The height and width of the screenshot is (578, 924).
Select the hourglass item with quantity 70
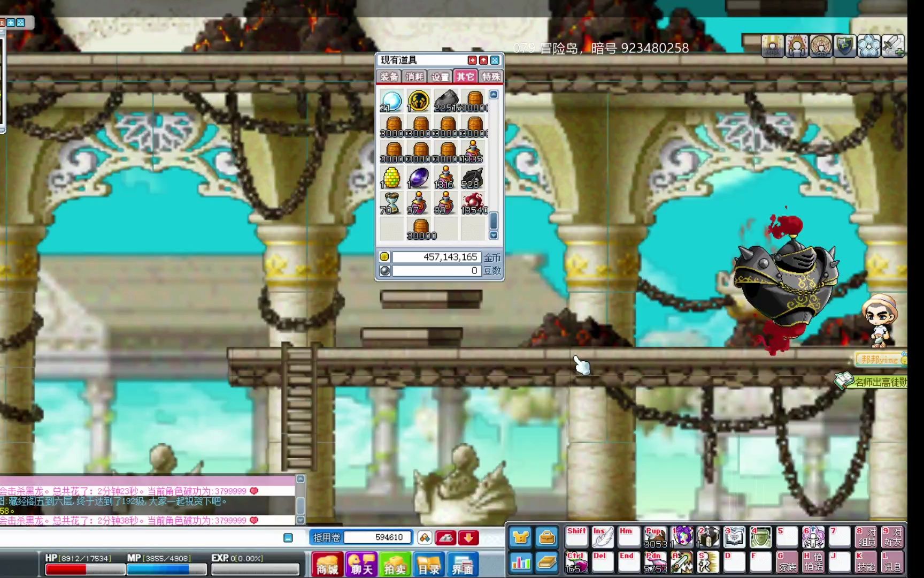pyautogui.click(x=391, y=204)
